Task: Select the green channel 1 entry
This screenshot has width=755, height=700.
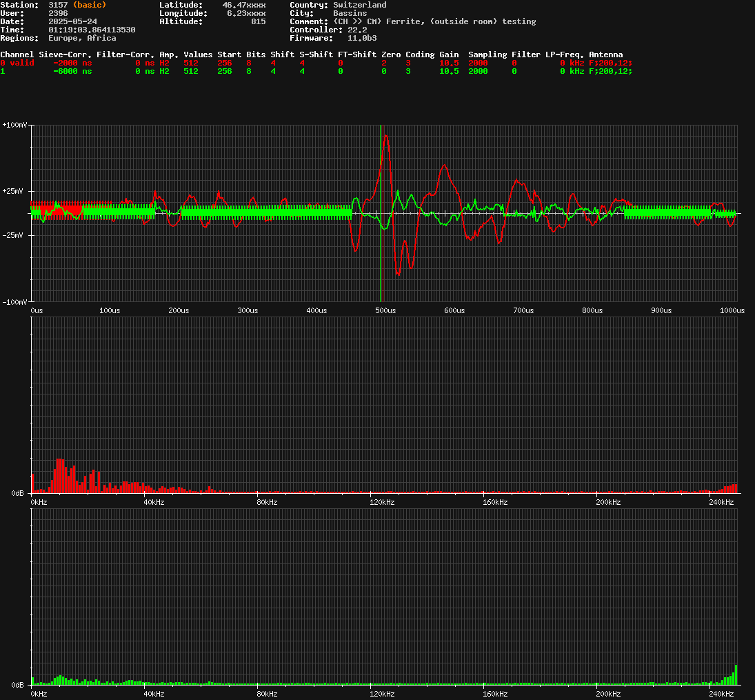Action: coord(3,71)
